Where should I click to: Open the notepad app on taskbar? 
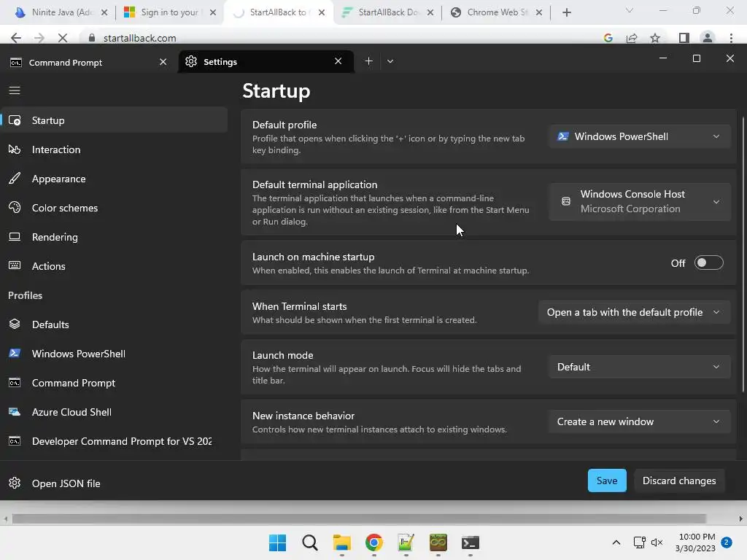406,542
